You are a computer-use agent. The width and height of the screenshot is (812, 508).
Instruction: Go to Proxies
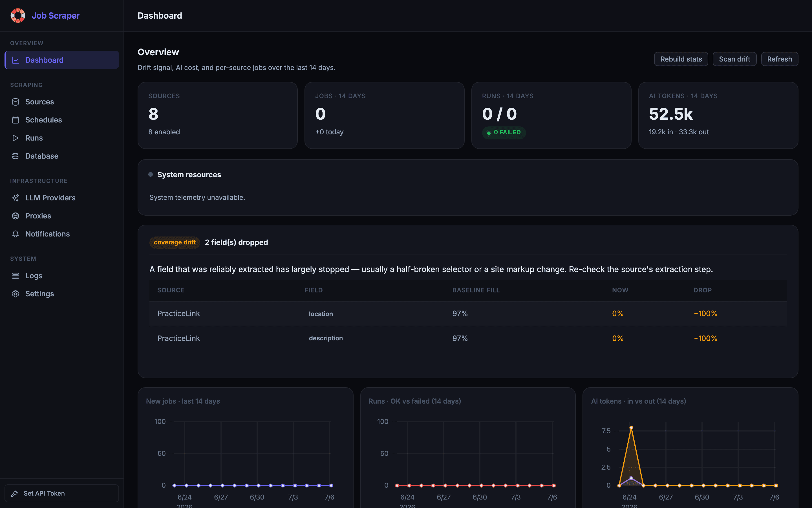click(x=62, y=216)
